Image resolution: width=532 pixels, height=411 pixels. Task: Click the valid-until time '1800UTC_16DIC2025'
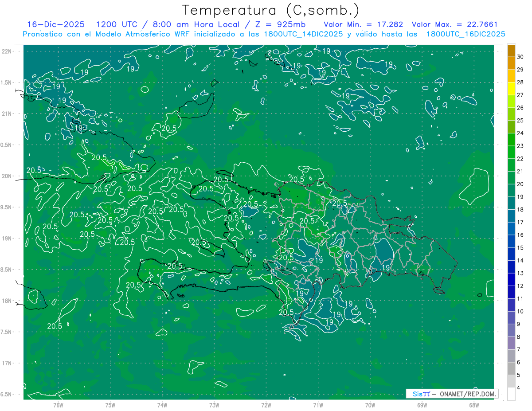(x=465, y=34)
